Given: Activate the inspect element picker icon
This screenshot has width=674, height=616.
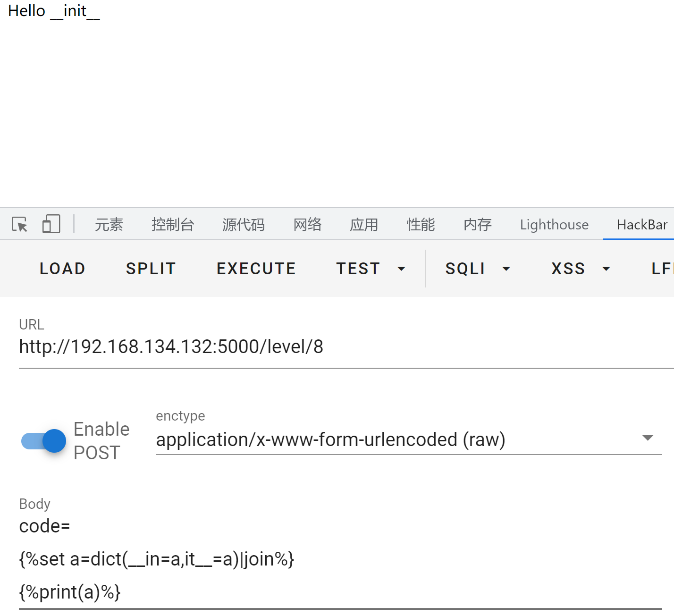Looking at the screenshot, I should pyautogui.click(x=20, y=224).
